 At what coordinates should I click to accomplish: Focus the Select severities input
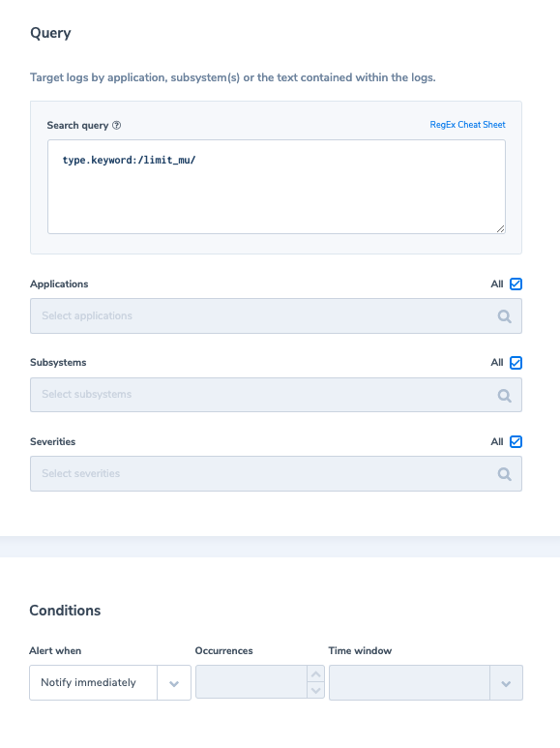tap(277, 474)
